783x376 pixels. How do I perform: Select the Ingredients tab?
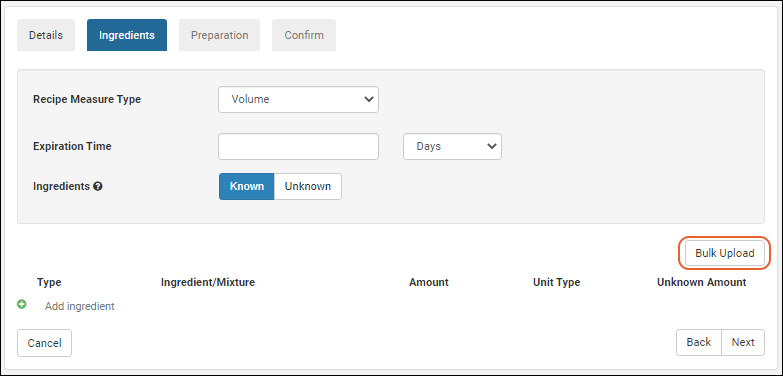pyautogui.click(x=127, y=35)
